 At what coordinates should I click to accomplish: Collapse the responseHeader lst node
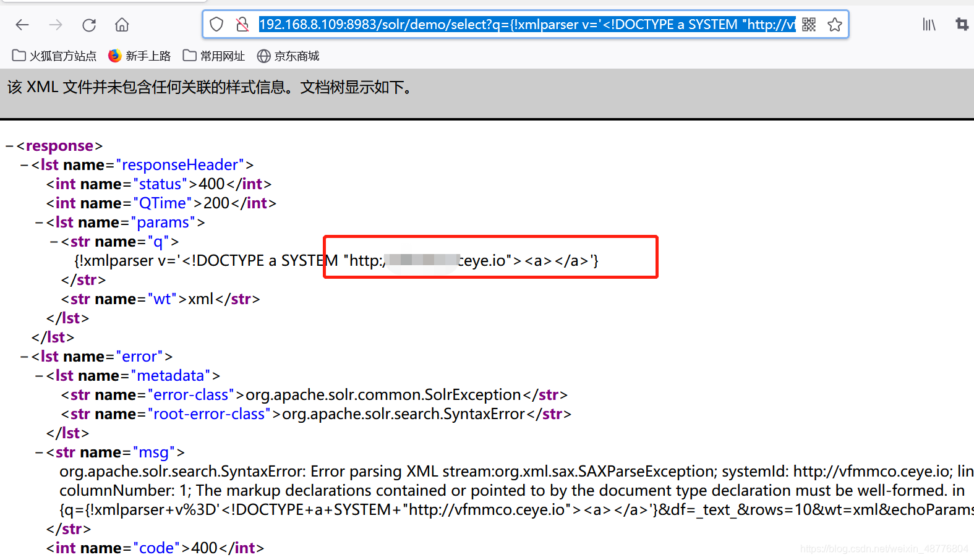(x=24, y=165)
